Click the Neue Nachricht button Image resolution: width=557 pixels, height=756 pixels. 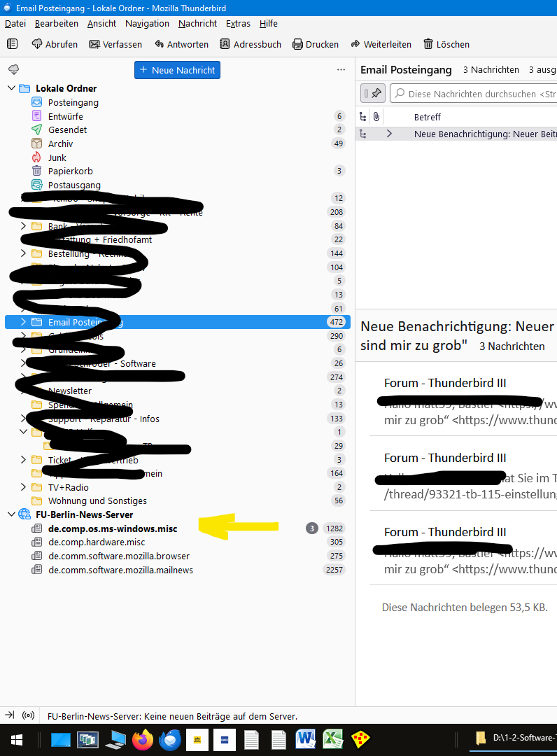(177, 70)
